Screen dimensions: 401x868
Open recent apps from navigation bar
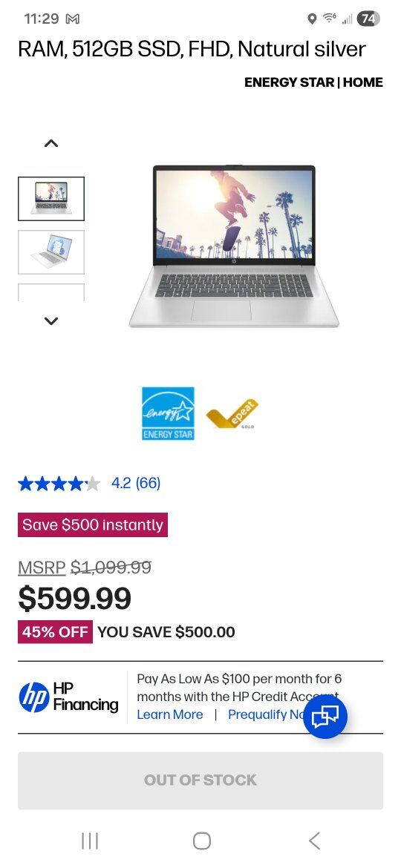pos(90,841)
